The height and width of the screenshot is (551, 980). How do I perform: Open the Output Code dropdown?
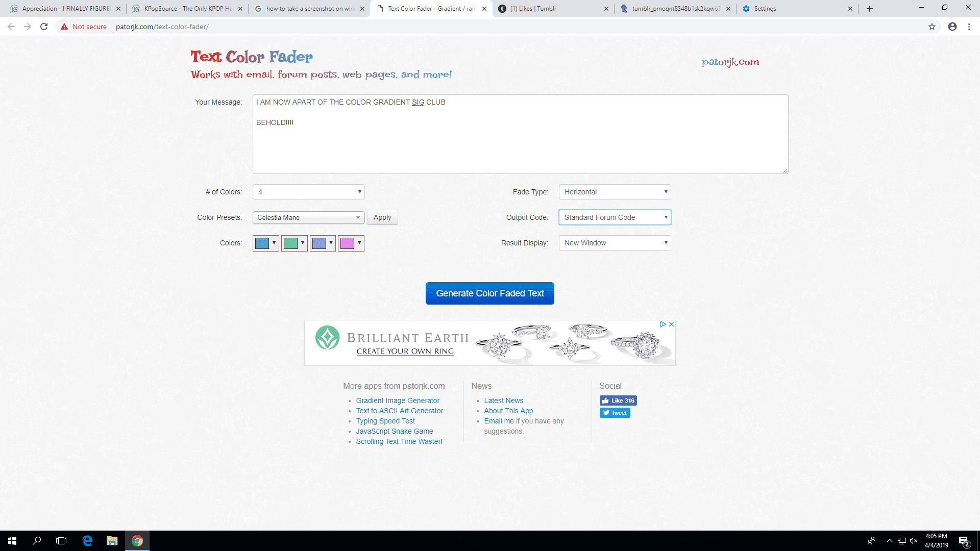click(x=615, y=217)
